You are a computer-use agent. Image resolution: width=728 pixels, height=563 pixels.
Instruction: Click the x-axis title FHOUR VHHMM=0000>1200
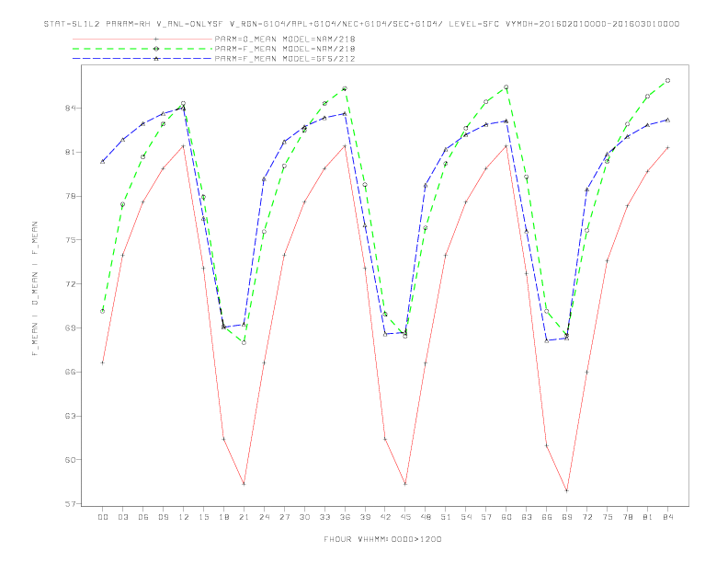click(x=382, y=539)
